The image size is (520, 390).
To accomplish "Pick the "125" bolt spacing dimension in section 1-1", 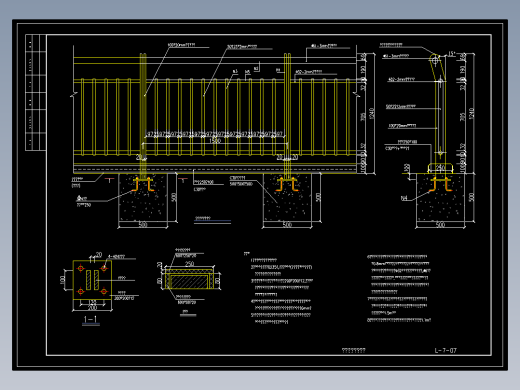I will (x=92, y=303).
